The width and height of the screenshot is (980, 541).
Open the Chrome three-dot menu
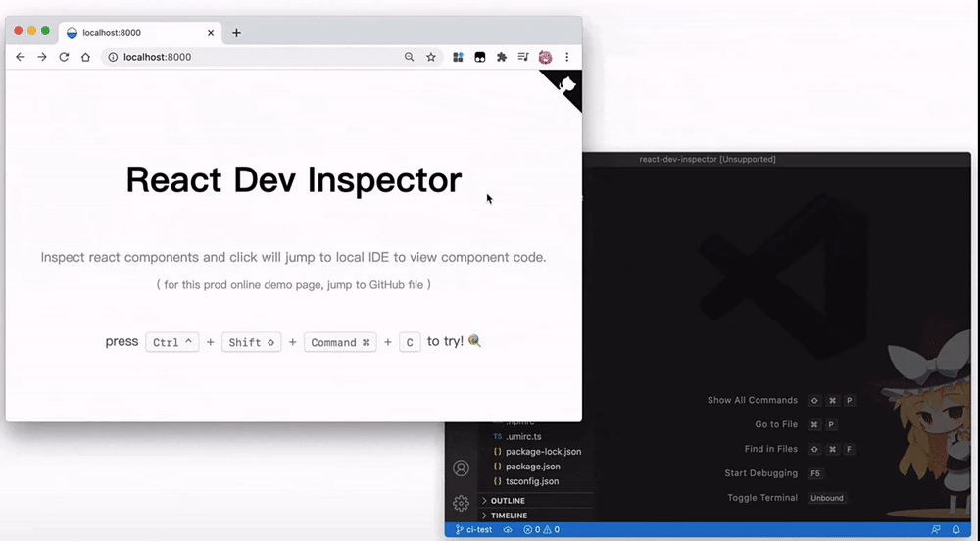(x=566, y=57)
